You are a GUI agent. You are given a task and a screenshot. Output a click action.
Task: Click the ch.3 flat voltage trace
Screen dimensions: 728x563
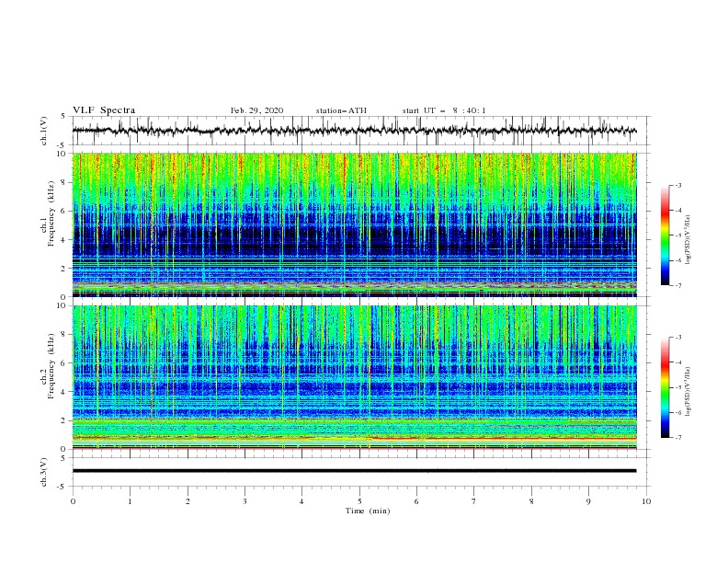click(x=355, y=471)
